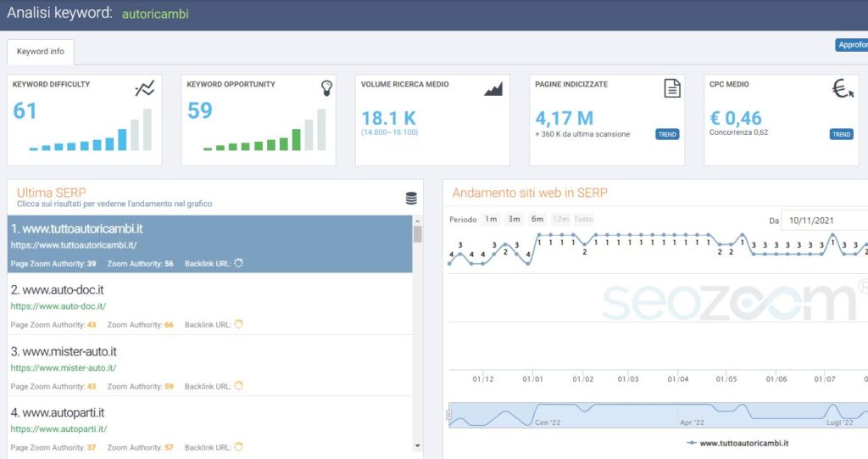Click the Concorrenza 0,62 text
This screenshot has width=868, height=459.
coord(738,132)
